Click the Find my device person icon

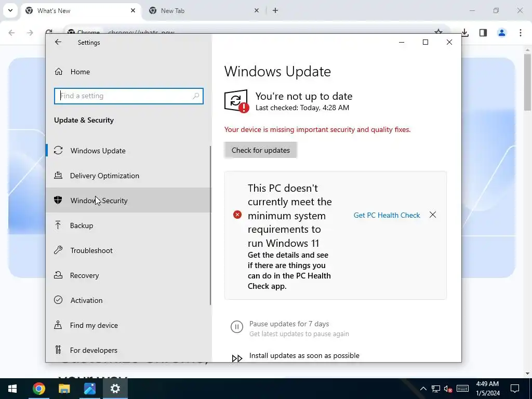[x=58, y=325]
